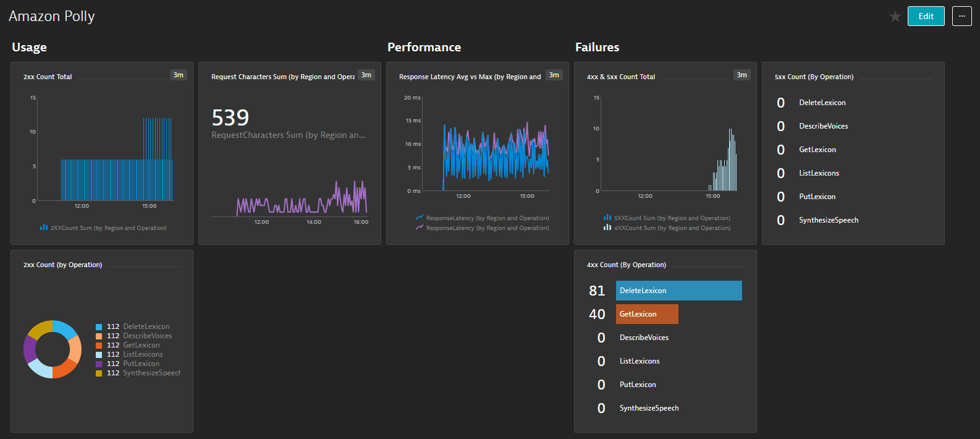Screen dimensions: 980x439
Task: Click the Usage section heading
Action: coord(29,47)
